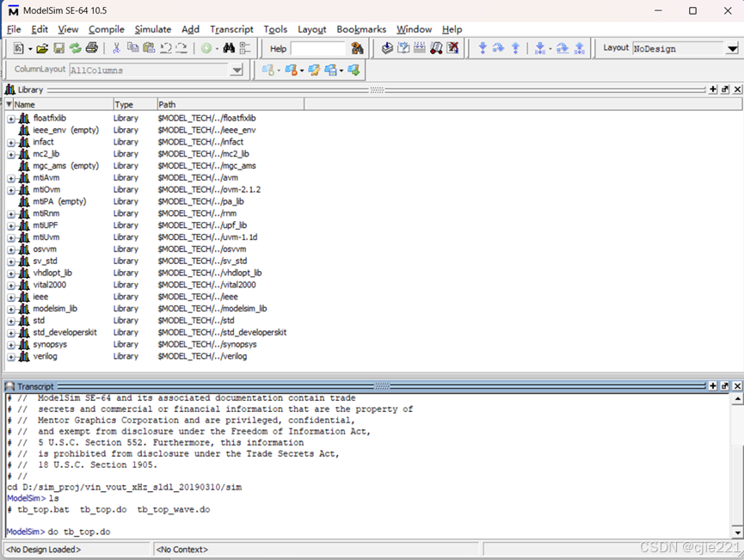The height and width of the screenshot is (560, 744).
Task: Click the Paste clipboard icon
Action: [149, 48]
